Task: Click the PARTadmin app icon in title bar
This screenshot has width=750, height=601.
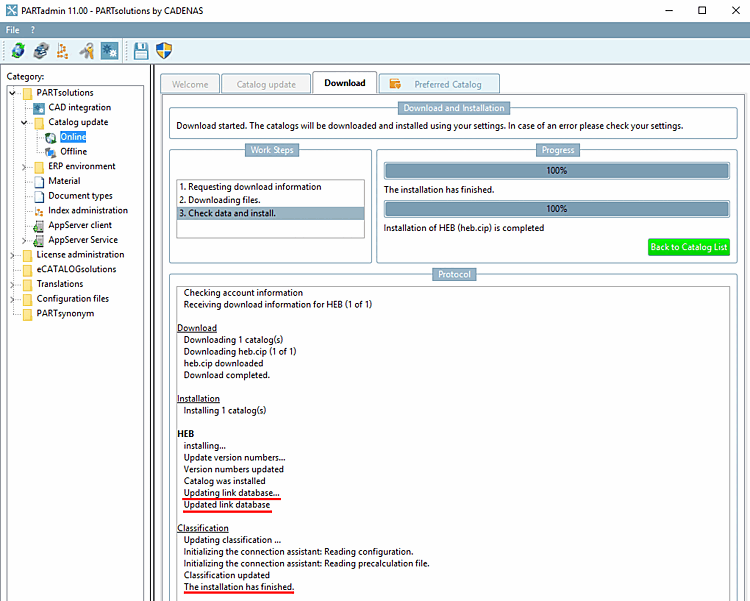Action: tap(11, 10)
